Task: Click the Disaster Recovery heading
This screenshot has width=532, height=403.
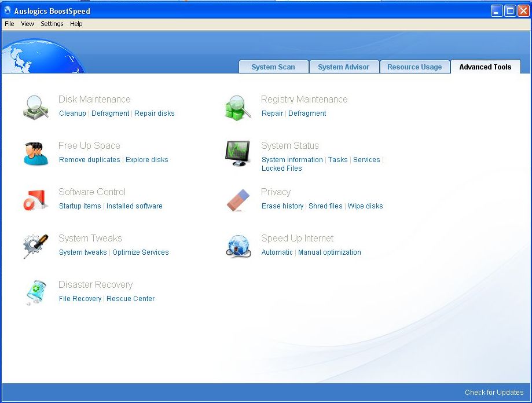Action: [x=96, y=285]
